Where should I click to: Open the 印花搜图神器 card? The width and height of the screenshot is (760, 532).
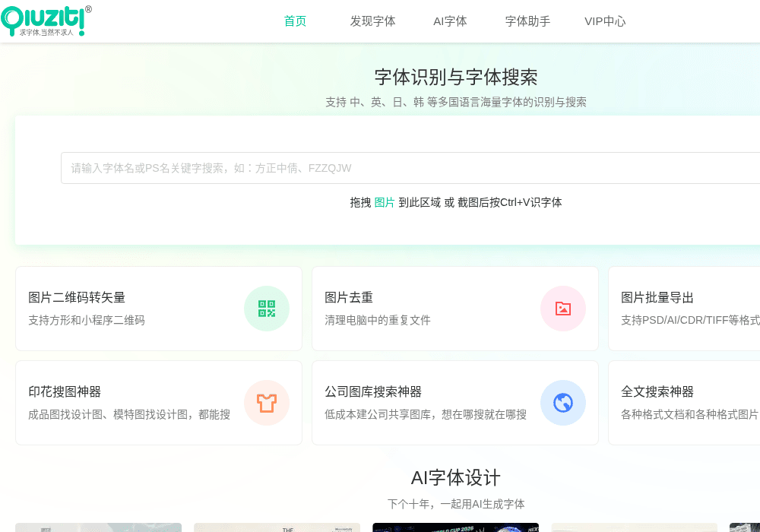tap(159, 403)
